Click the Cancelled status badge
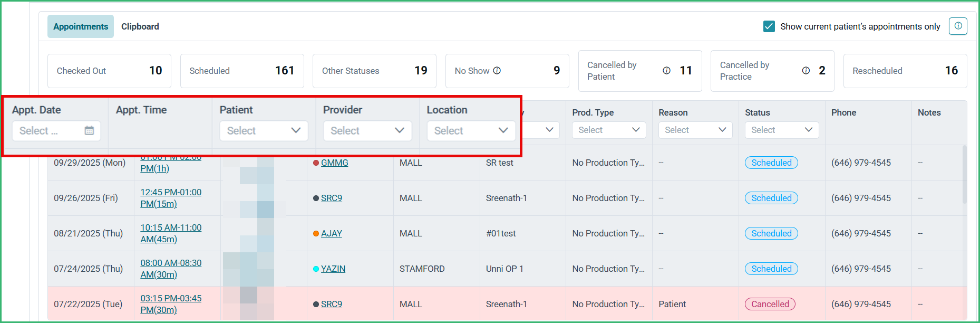 (770, 304)
